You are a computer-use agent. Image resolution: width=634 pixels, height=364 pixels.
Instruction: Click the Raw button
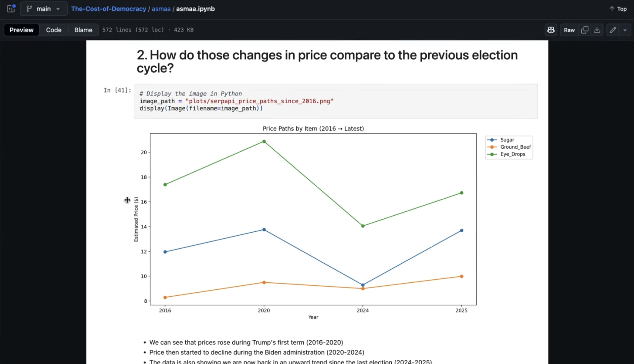[569, 30]
